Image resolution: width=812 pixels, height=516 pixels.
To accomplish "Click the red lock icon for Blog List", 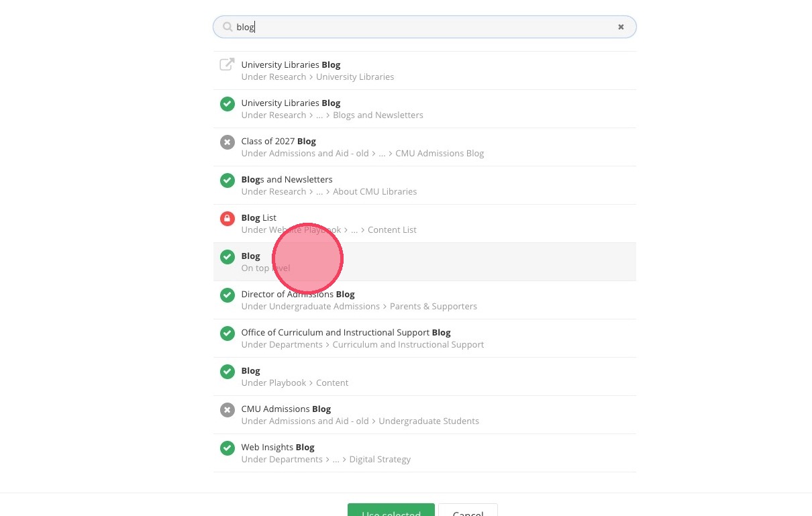I will [227, 219].
